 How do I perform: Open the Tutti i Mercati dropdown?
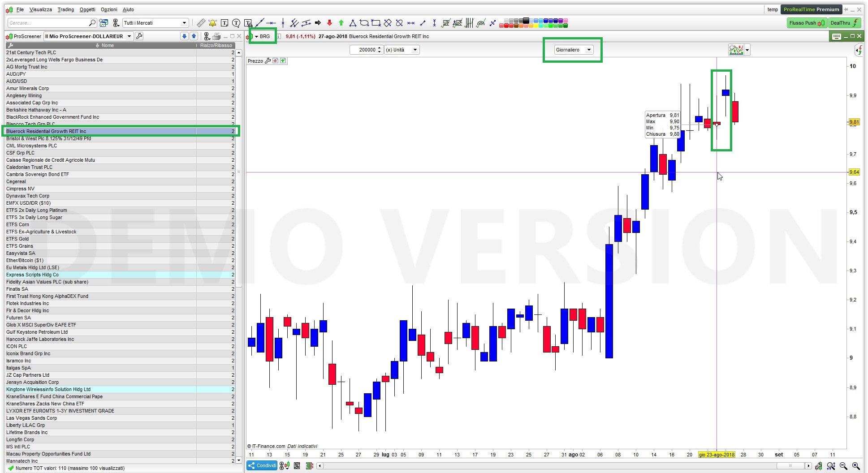coord(155,23)
